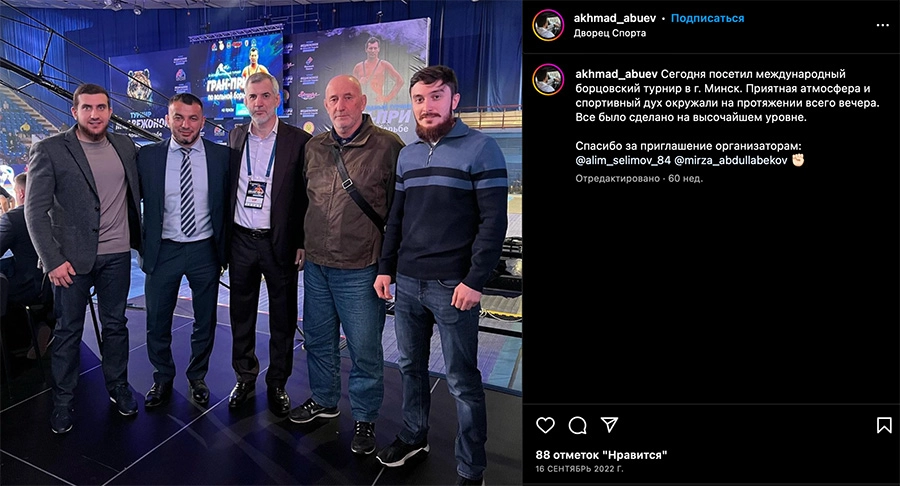This screenshot has width=900, height=486.
Task: Open the @mirza_abdullabekov mention
Action: (x=731, y=161)
